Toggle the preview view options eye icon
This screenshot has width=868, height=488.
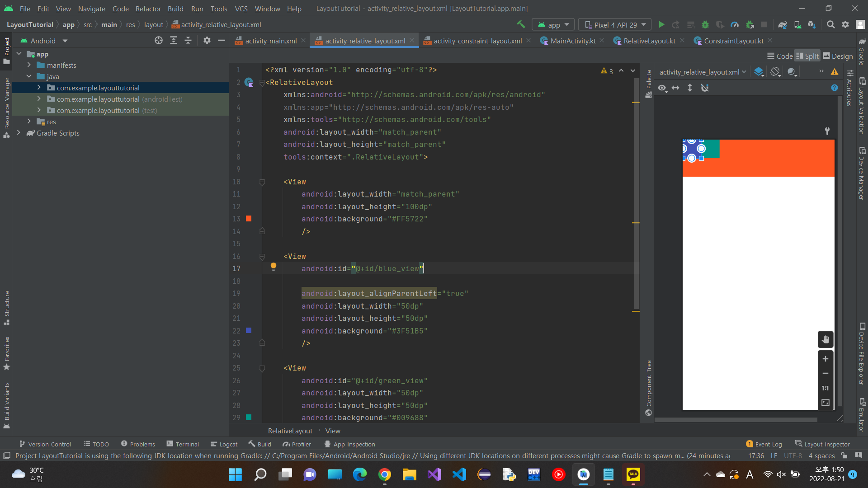pos(662,88)
